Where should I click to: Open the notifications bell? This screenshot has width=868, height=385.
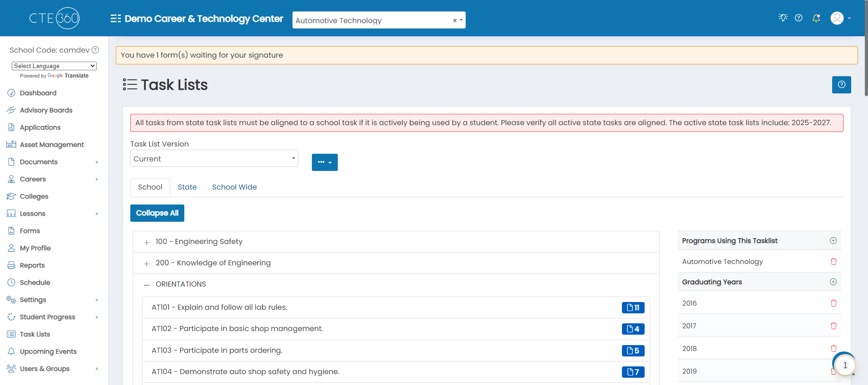click(816, 18)
